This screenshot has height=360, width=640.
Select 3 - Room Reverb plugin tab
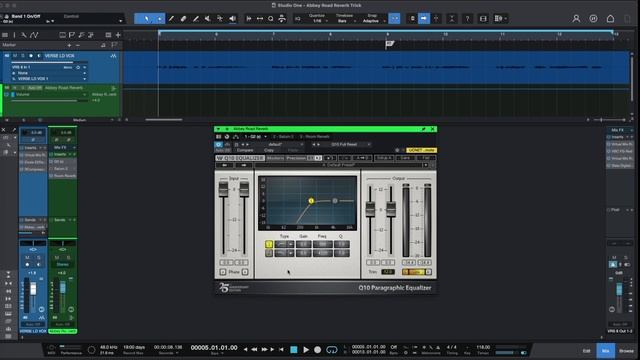coord(314,137)
